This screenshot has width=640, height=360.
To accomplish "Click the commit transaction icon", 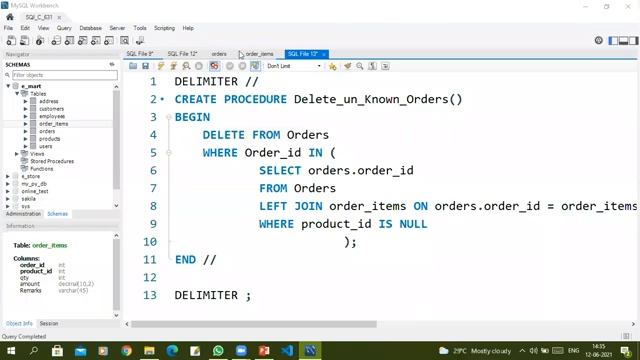I will (230, 66).
